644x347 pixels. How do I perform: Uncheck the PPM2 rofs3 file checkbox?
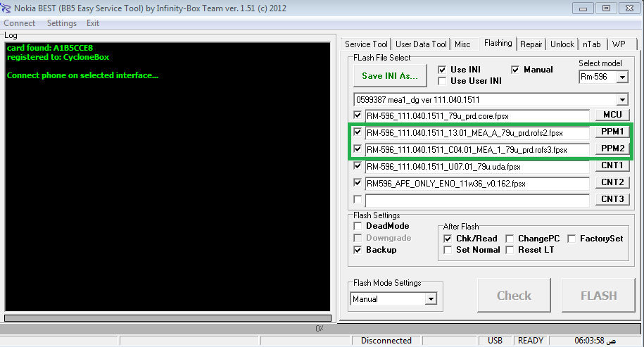[358, 149]
